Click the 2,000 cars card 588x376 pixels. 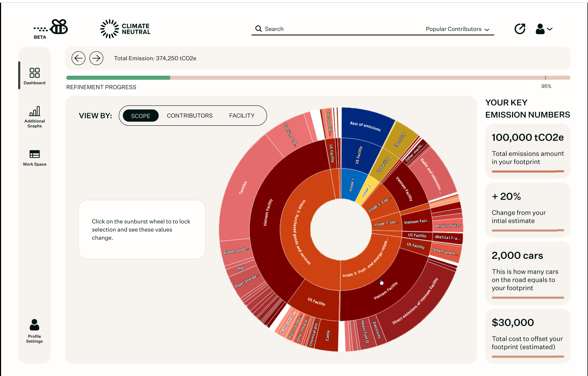pos(527,273)
